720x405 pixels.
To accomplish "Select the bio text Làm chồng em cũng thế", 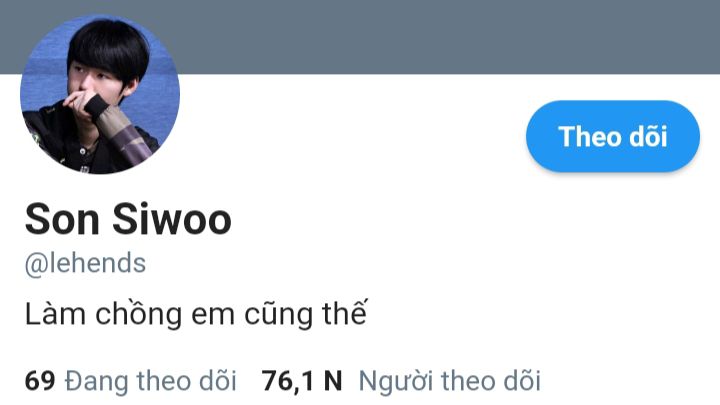I will pos(196,314).
